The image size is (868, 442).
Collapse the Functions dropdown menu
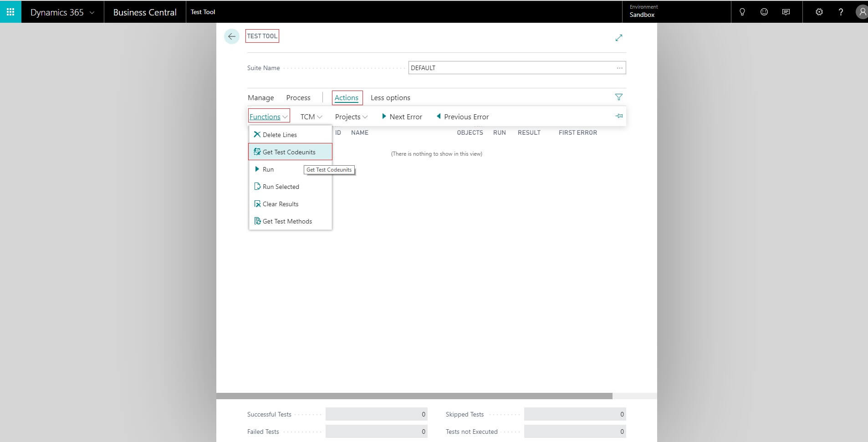point(268,117)
